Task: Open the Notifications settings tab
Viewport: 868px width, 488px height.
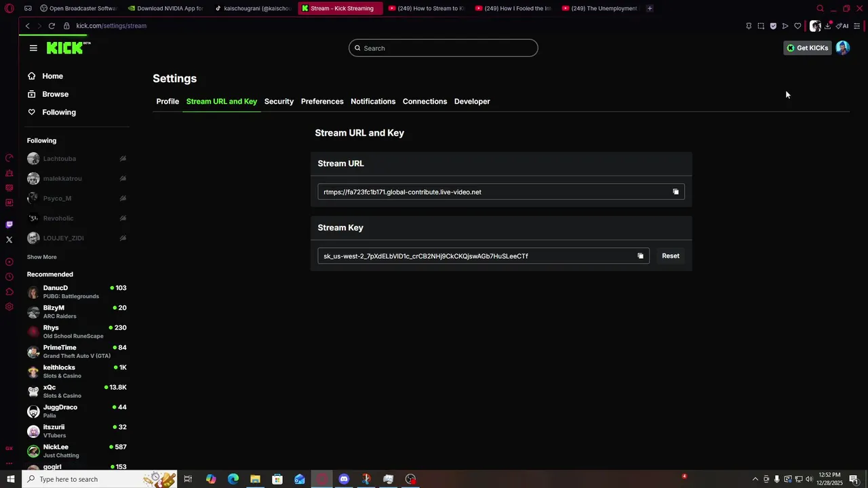Action: pos(373,102)
